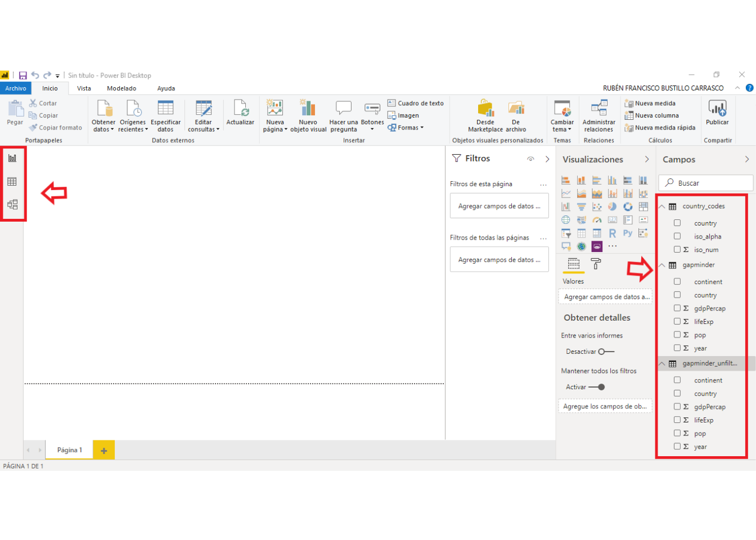
Task: Toggle the 'Entre varios informes' Desactivar switch
Action: pyautogui.click(x=606, y=352)
